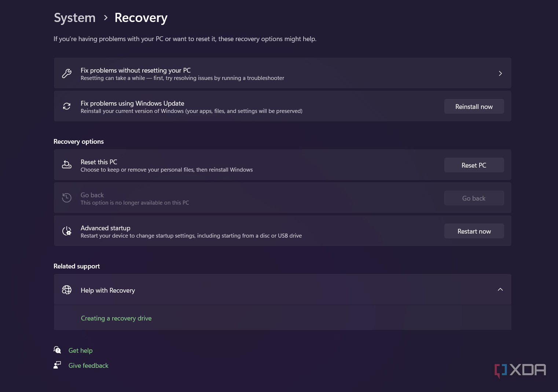This screenshot has width=558, height=392.
Task: Click the Recovery options section heading
Action: (79, 142)
